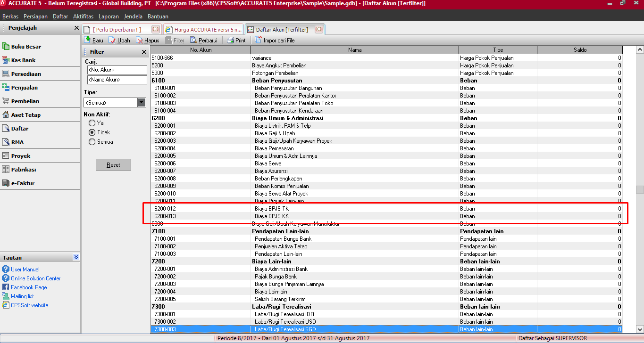The image size is (644, 343).
Task: Click Impor dari File in toolbar
Action: (x=275, y=41)
